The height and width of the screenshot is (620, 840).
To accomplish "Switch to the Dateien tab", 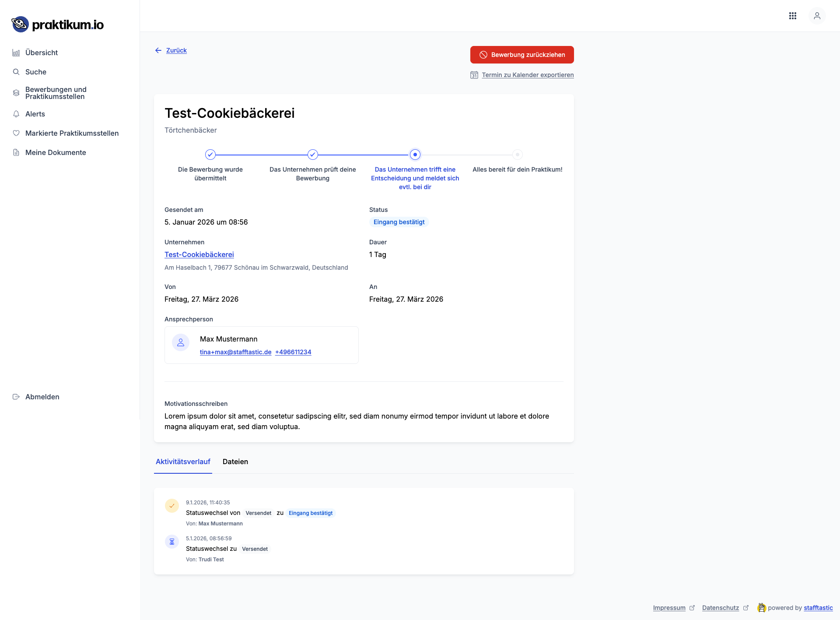I will point(235,461).
